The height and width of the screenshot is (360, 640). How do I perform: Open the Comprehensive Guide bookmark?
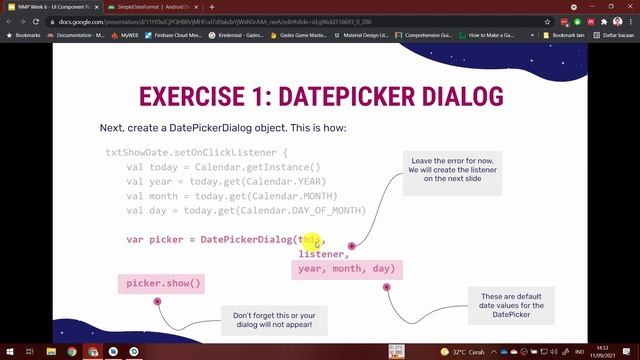coord(424,36)
